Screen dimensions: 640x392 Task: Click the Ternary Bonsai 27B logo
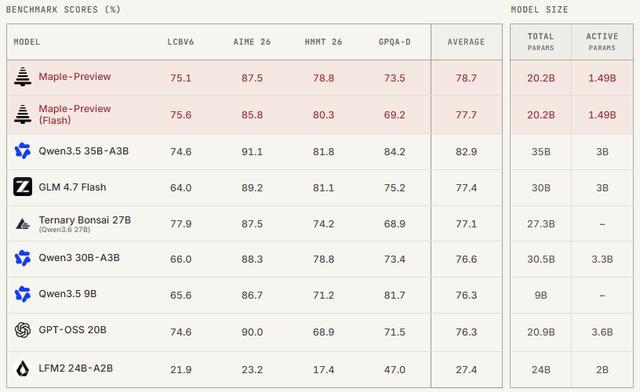click(22, 224)
